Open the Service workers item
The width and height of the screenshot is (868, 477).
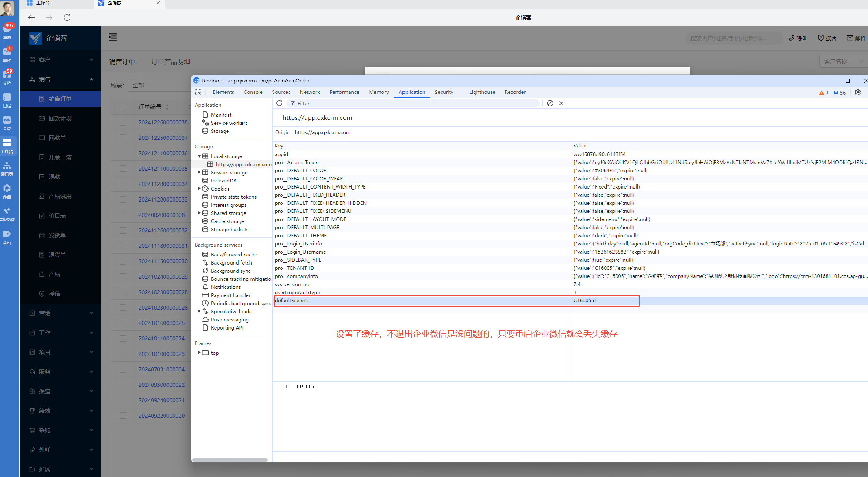coord(229,123)
